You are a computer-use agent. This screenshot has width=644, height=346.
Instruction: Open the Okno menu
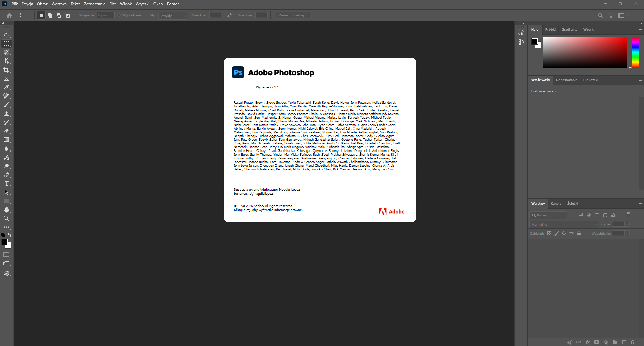click(158, 4)
